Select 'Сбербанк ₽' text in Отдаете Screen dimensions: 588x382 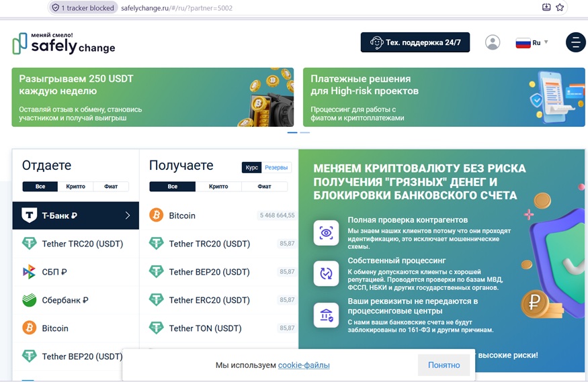(x=65, y=300)
